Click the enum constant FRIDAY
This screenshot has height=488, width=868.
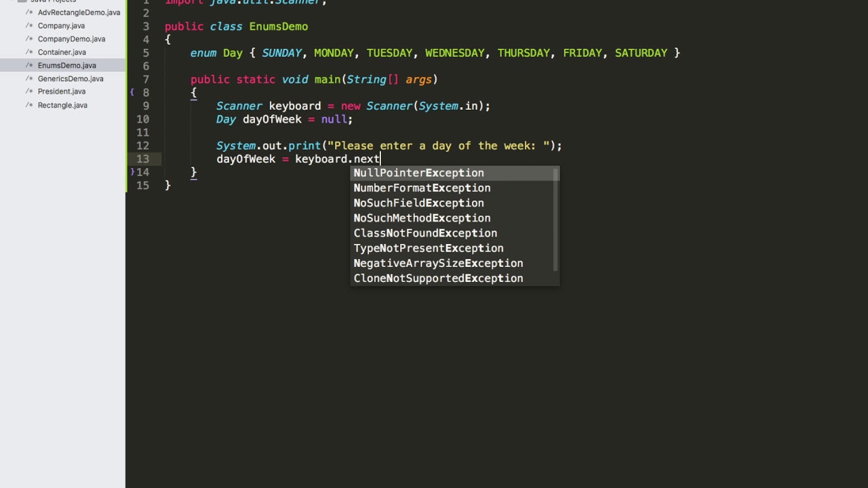(x=583, y=53)
